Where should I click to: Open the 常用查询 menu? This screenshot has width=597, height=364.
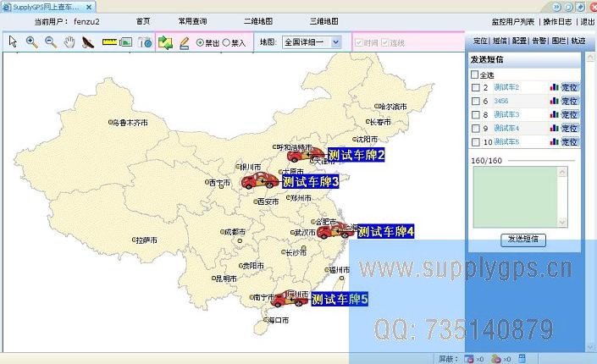192,20
